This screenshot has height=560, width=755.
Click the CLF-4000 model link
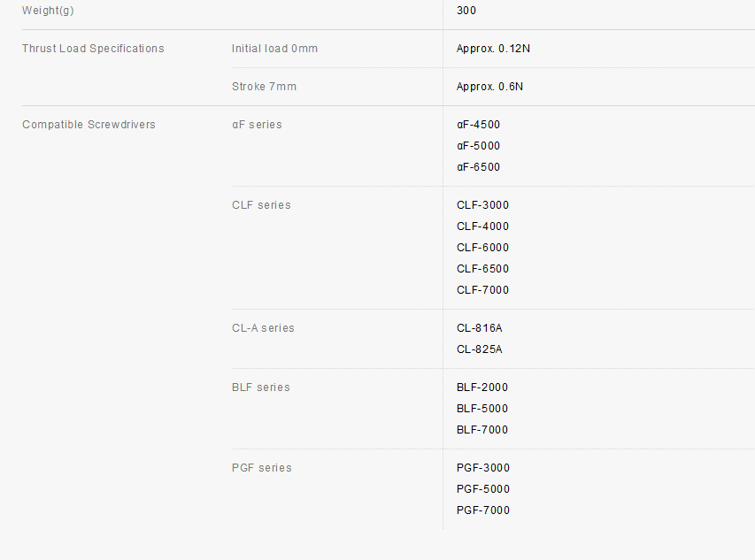(x=482, y=226)
